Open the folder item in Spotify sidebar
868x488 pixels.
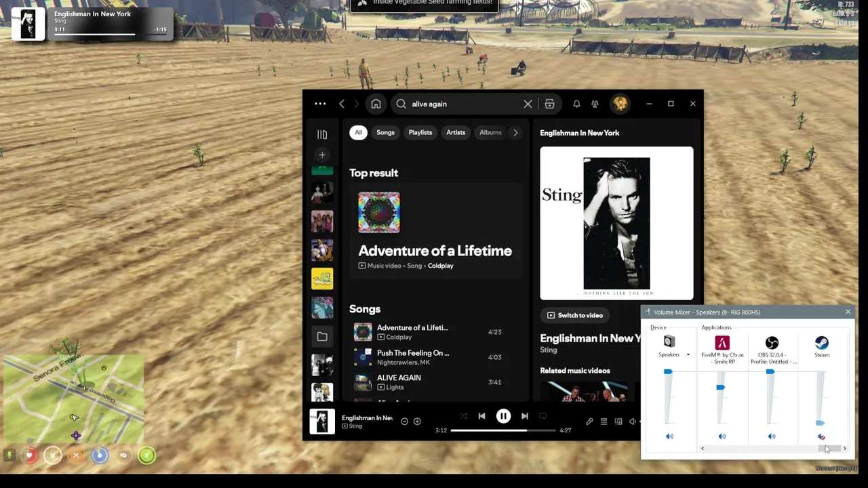click(322, 337)
